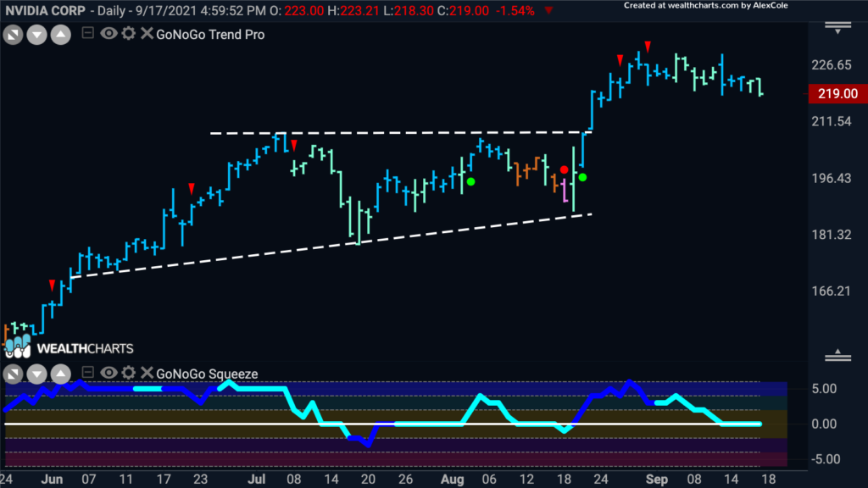Remove the GoNoGo Squeeze indicator
Image resolution: width=868 pixels, height=488 pixels.
pyautogui.click(x=147, y=373)
